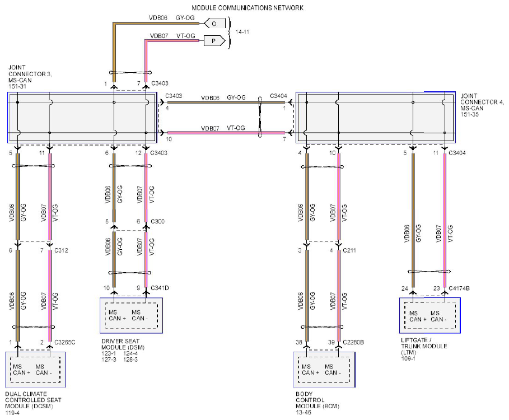Open page reference 14-11 beside the bracket
The image size is (509, 420).
pos(242,32)
